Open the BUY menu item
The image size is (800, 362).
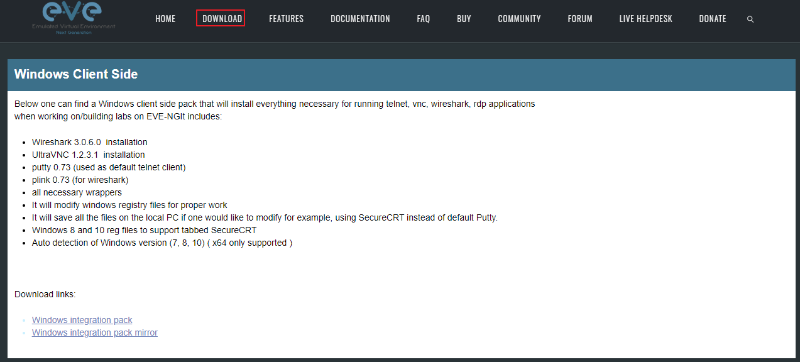[464, 19]
